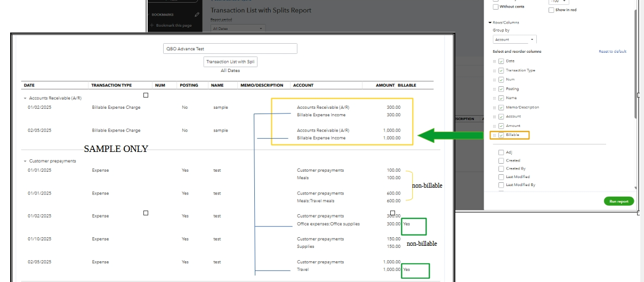Collapse the Customer prepayments group
644x282 pixels.
25,161
